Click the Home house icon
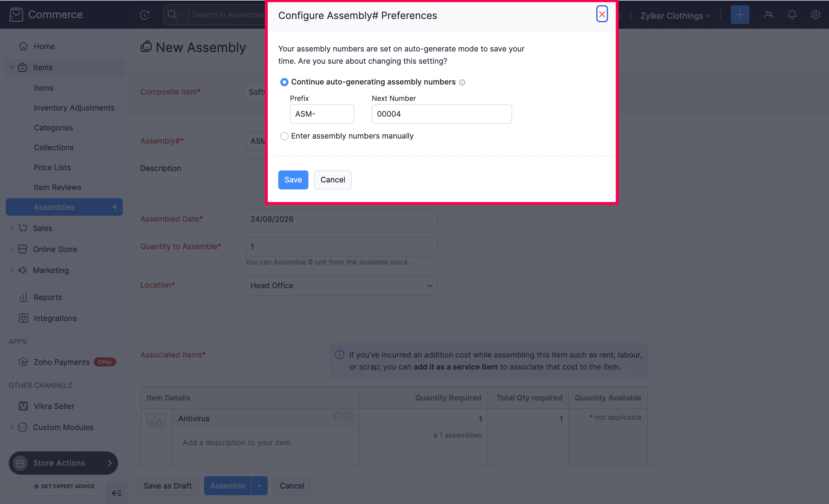The height and width of the screenshot is (504, 829). tap(23, 46)
